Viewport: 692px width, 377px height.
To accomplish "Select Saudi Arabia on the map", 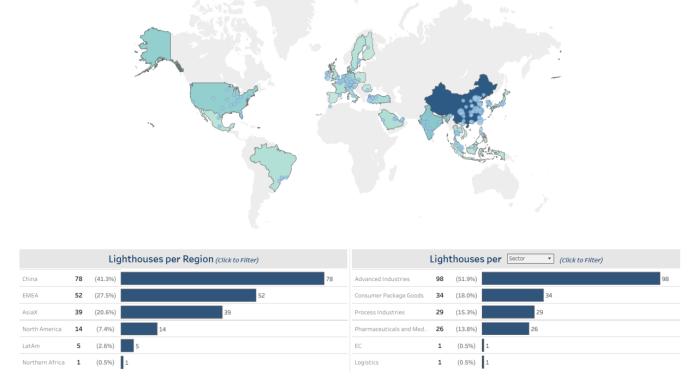I will click(391, 119).
